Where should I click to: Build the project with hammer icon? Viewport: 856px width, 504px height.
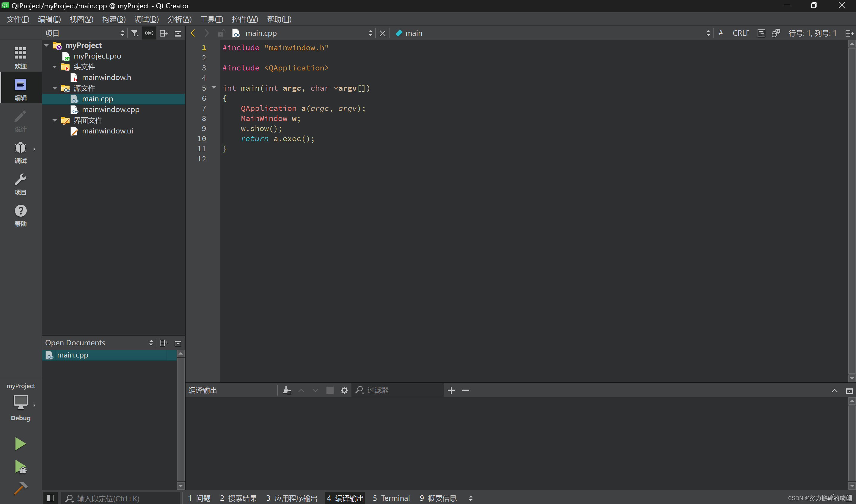point(21,488)
